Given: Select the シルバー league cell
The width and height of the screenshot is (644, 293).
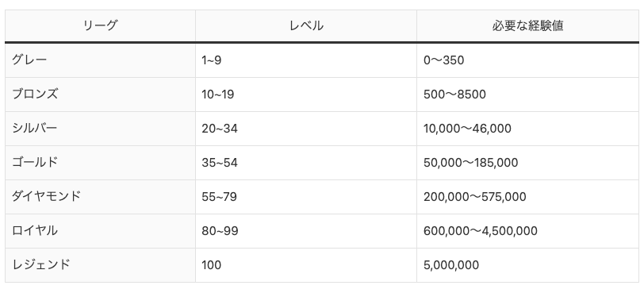Looking at the screenshot, I should 100,128.
